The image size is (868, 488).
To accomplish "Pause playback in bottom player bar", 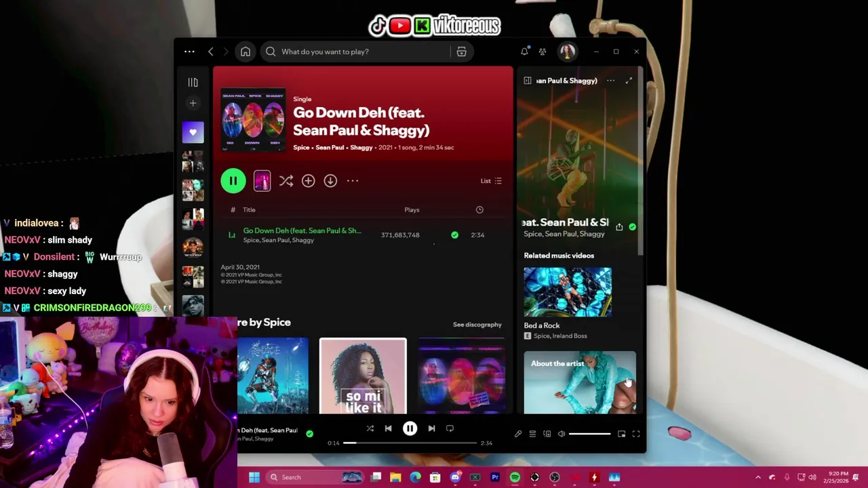I will pos(410,428).
